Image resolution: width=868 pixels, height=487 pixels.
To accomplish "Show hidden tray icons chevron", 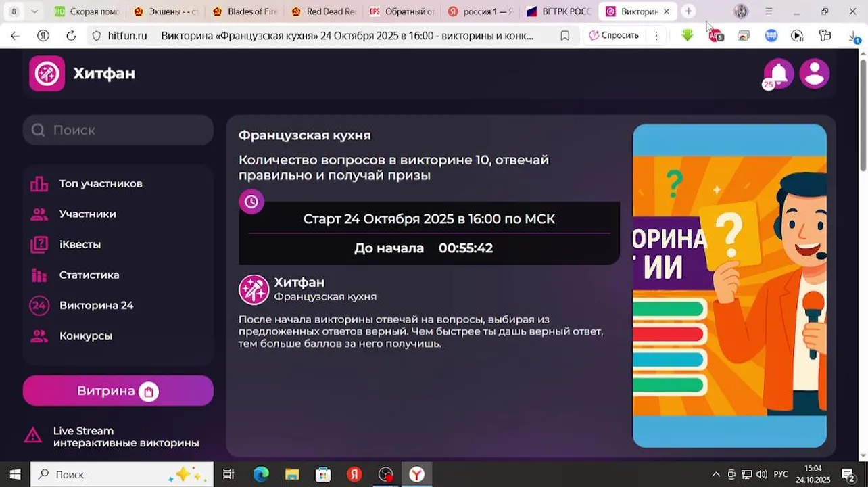I will pos(716,474).
